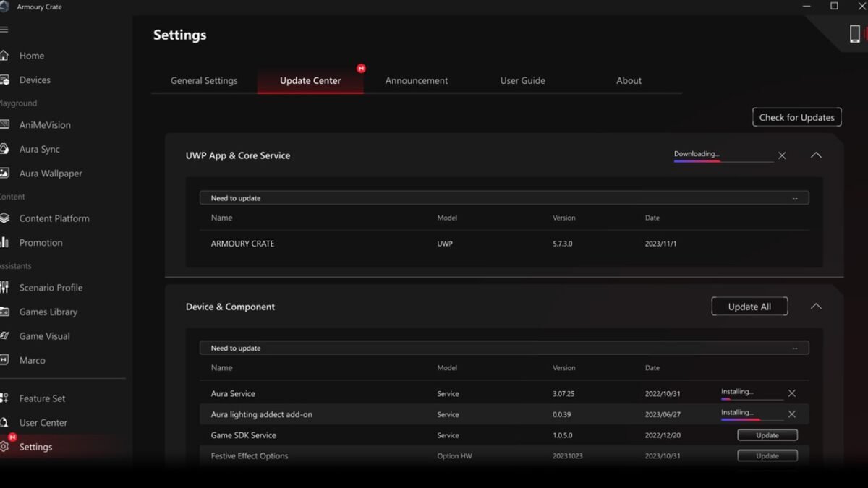Click date 2023/11/1 cell
Screen dimensions: 868x488
tap(661, 244)
